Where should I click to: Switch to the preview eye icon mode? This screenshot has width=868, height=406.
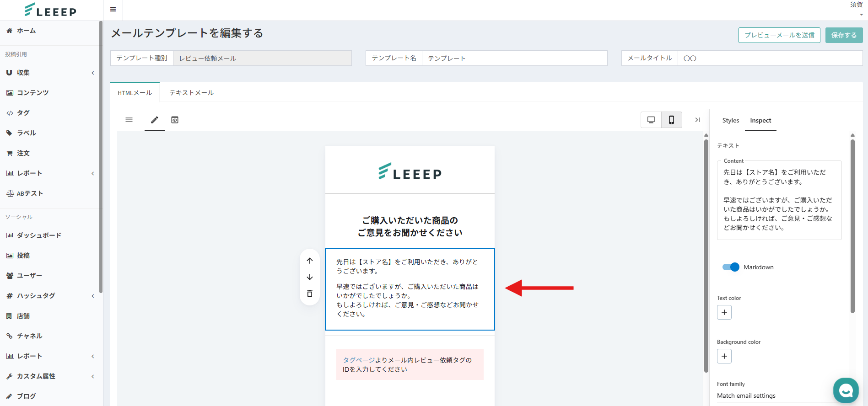[x=175, y=120]
